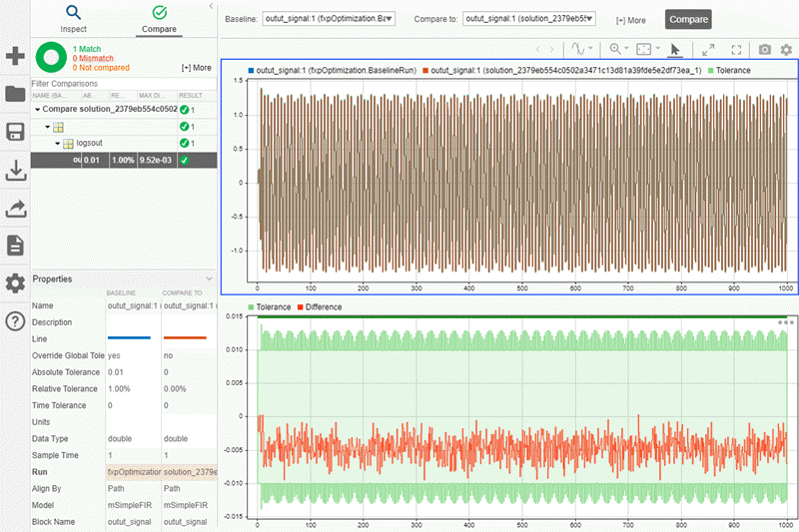Open the Create report document icon
This screenshot has width=799, height=532.
(15, 246)
